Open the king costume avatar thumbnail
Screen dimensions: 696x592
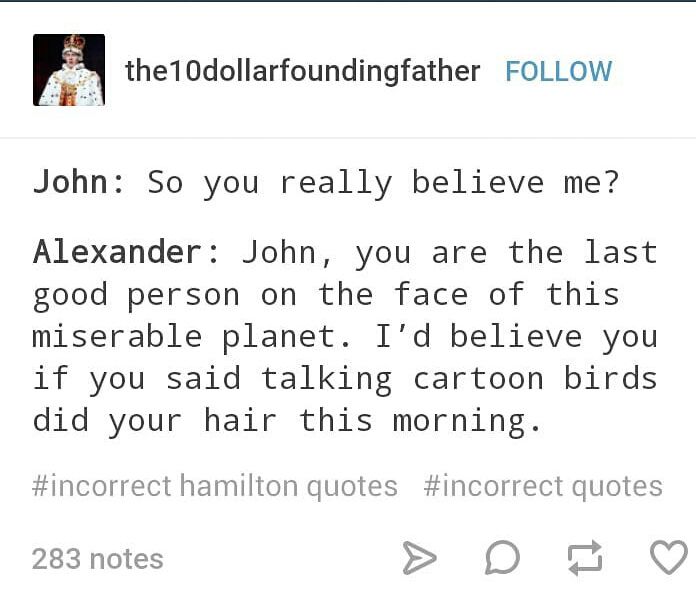tap(69, 70)
